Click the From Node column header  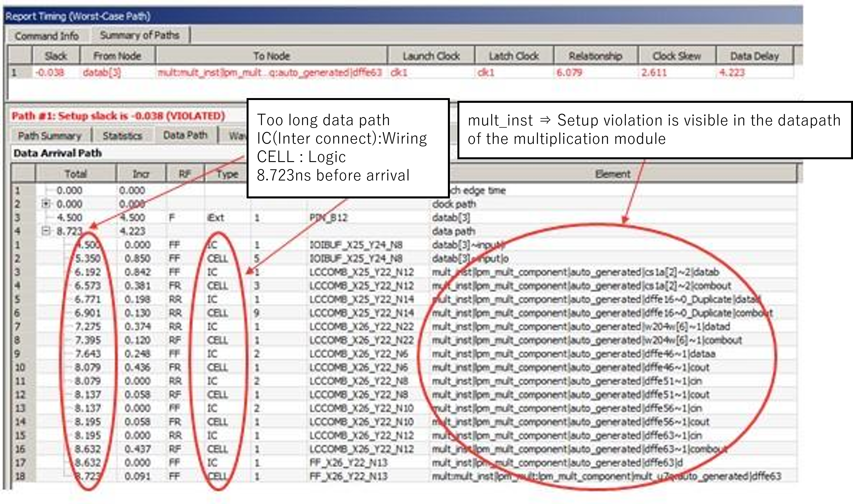(x=117, y=56)
